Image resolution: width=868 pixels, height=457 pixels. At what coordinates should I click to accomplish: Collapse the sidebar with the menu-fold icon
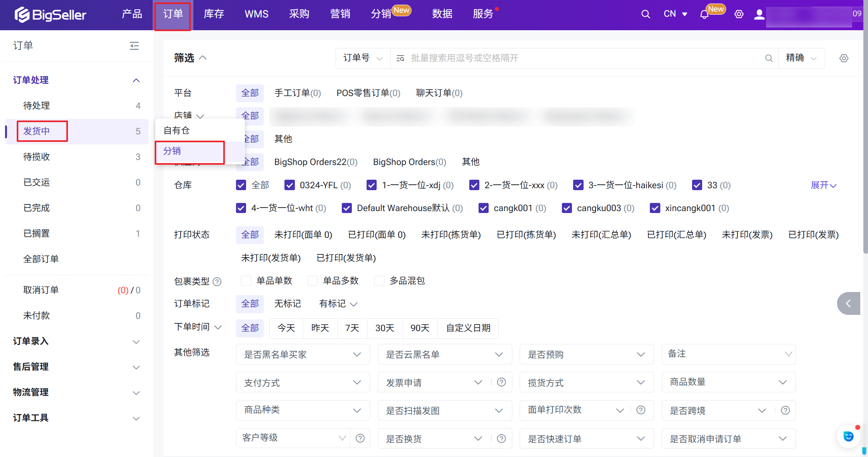coord(134,46)
